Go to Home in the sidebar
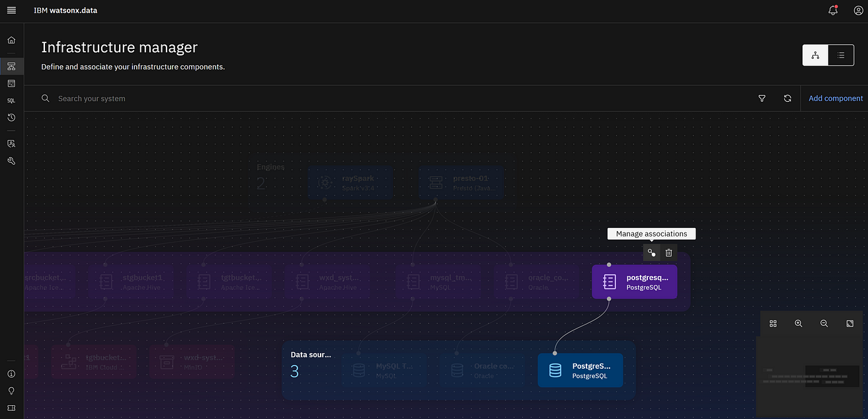 coord(11,40)
